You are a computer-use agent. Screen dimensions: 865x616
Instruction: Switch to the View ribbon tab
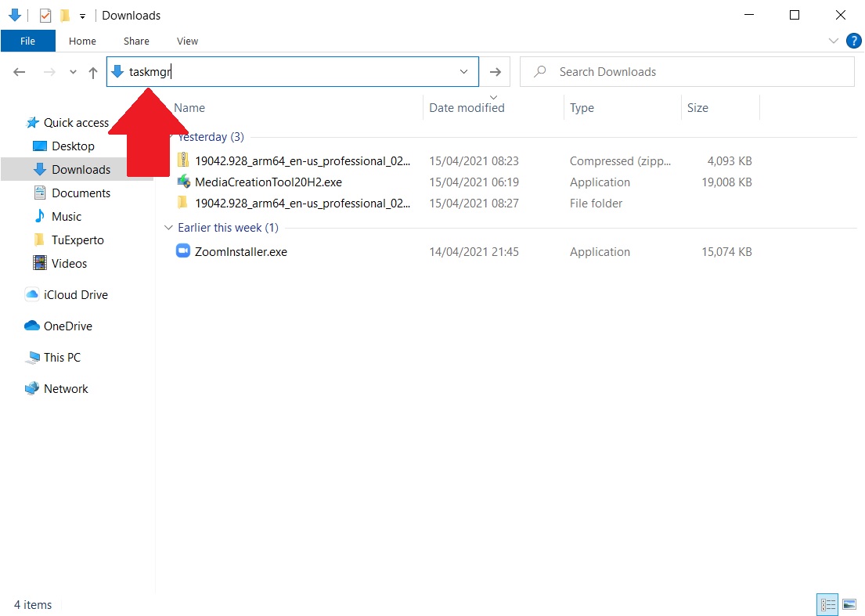[187, 41]
